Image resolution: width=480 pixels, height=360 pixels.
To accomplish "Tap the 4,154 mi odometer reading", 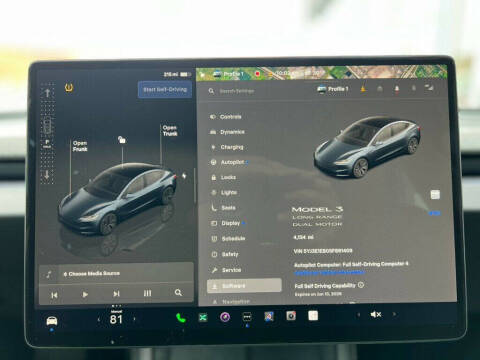I will click(304, 237).
